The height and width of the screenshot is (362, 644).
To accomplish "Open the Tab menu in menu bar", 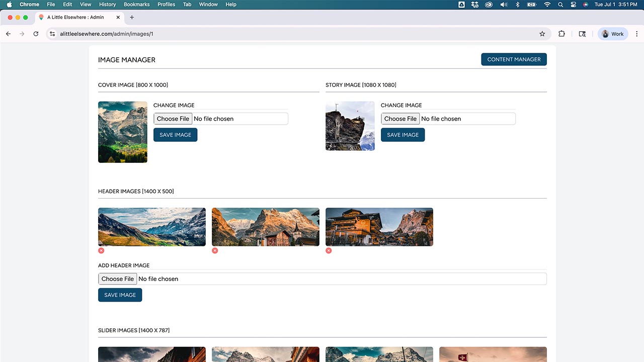I will (x=187, y=5).
